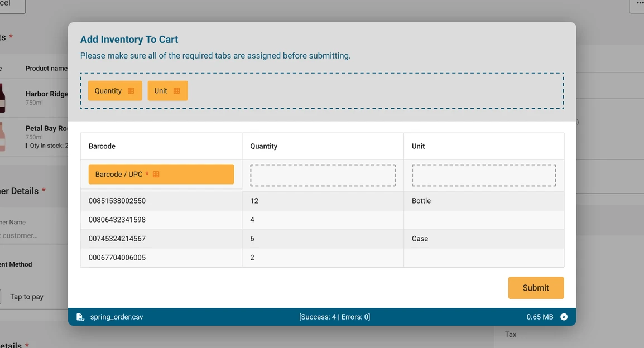Select barcode 00806432341598 cell

click(161, 220)
